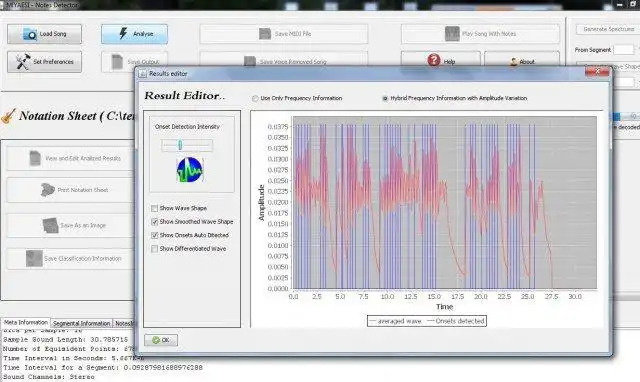Viewport: 640px width, 382px height.
Task: Click Generate Spectrum button
Action: click(608, 29)
